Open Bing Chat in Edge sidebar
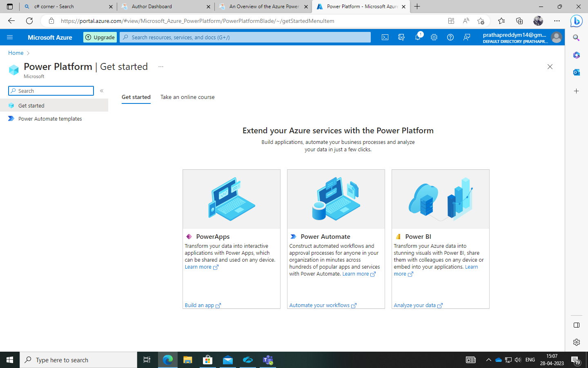 click(x=576, y=21)
